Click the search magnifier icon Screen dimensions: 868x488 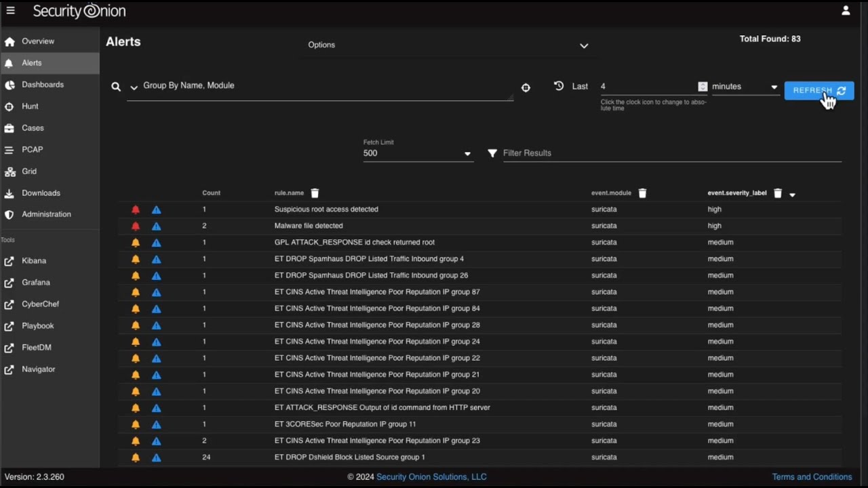point(116,87)
